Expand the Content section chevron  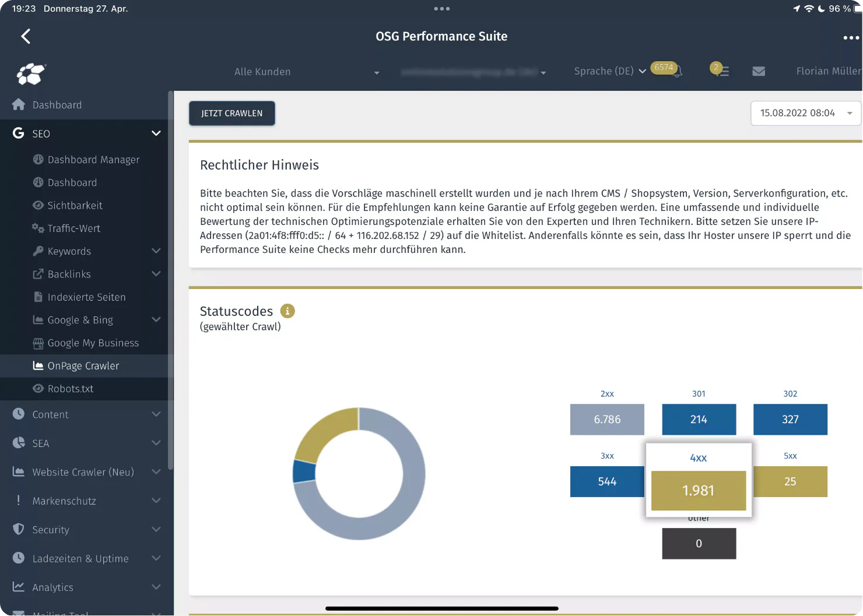click(156, 414)
